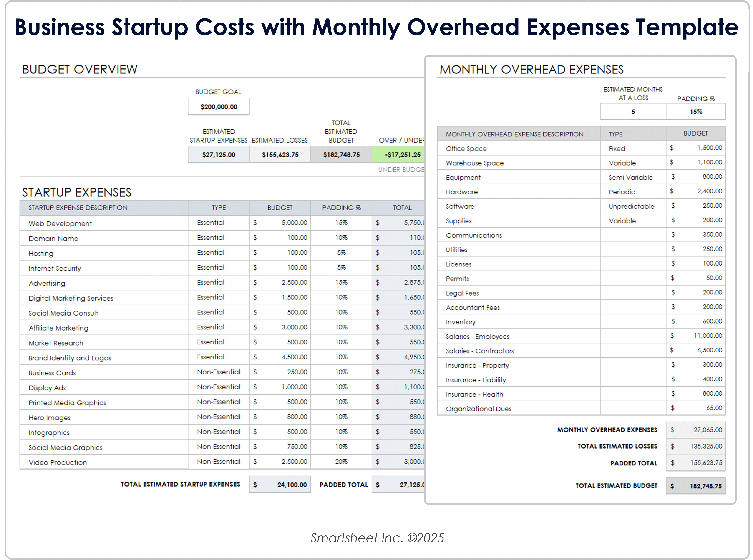Click the Estimated Startup Expenses $27,125.00 cell
This screenshot has width=753, height=560.
click(x=219, y=155)
